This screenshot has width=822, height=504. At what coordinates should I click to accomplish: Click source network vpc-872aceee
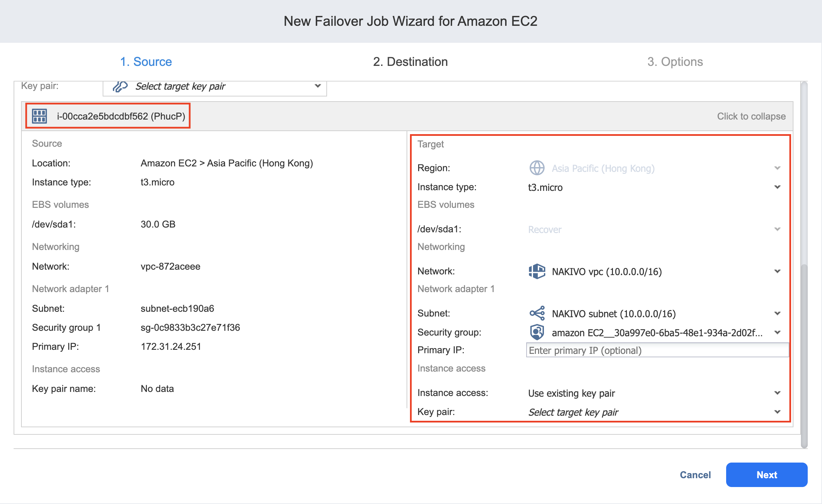coord(171,266)
